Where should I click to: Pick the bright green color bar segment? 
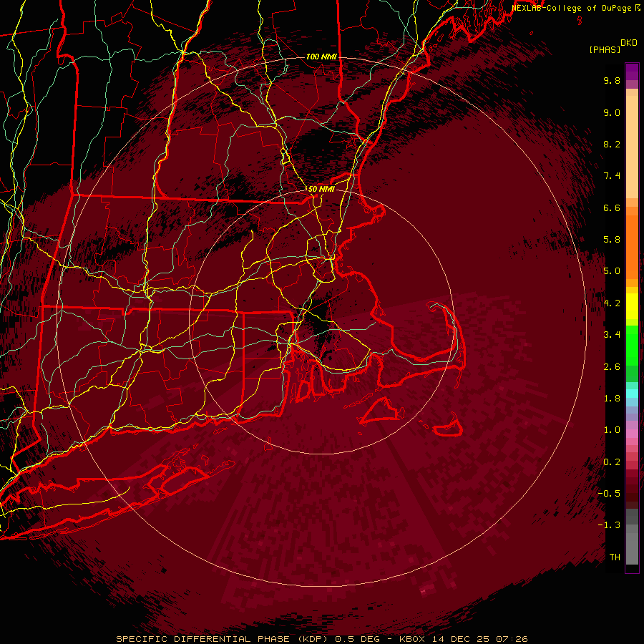click(632, 345)
